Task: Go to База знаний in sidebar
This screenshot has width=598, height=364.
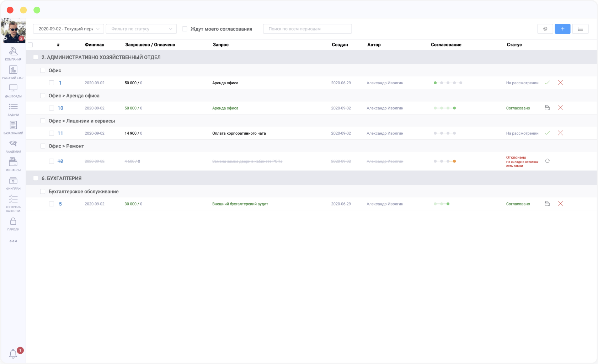Action: tap(13, 128)
